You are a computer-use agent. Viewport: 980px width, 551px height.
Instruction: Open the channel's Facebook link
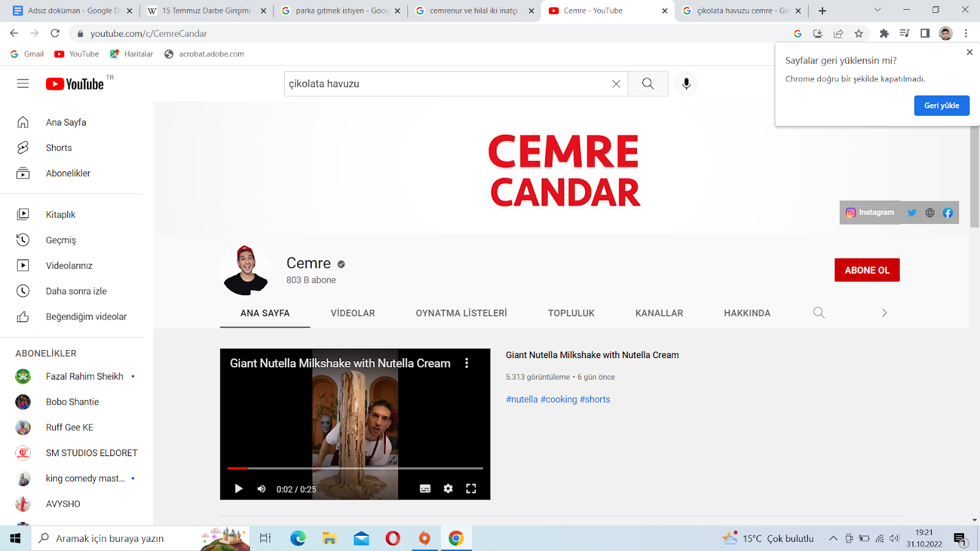[948, 213]
